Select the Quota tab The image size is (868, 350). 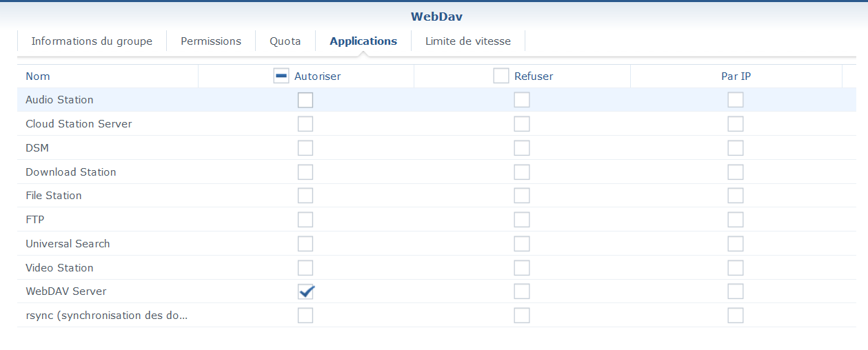coord(285,41)
